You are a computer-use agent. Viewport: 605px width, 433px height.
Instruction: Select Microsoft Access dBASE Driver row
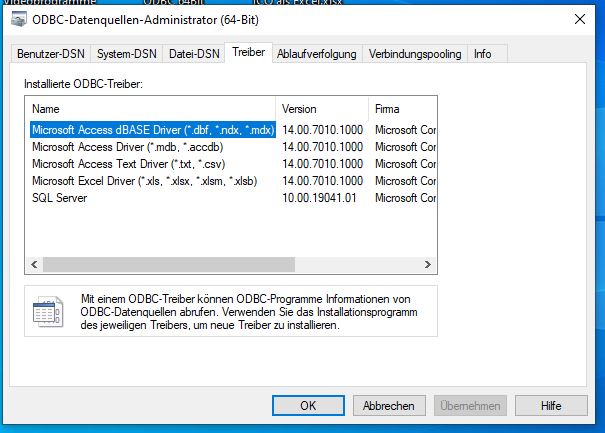[x=153, y=130]
